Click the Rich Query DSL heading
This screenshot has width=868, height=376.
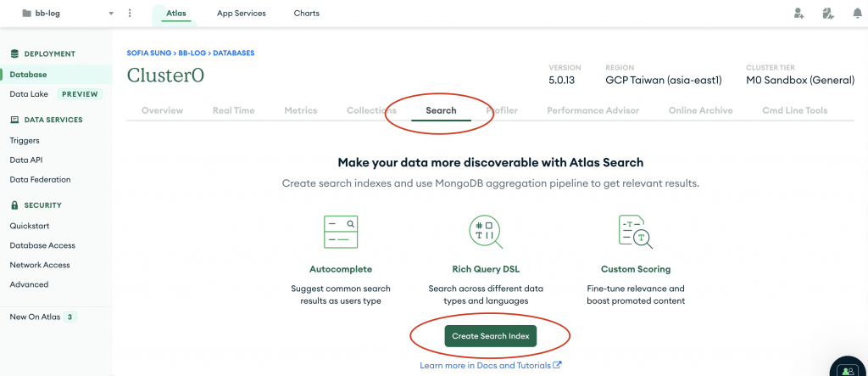tap(486, 270)
